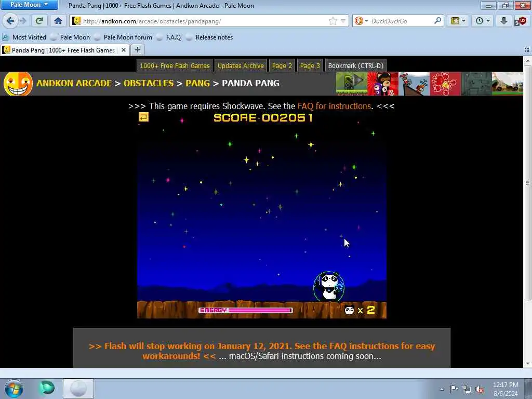The height and width of the screenshot is (399, 532).
Task: Click the Pale Moon taskbar button
Action: click(x=78, y=389)
